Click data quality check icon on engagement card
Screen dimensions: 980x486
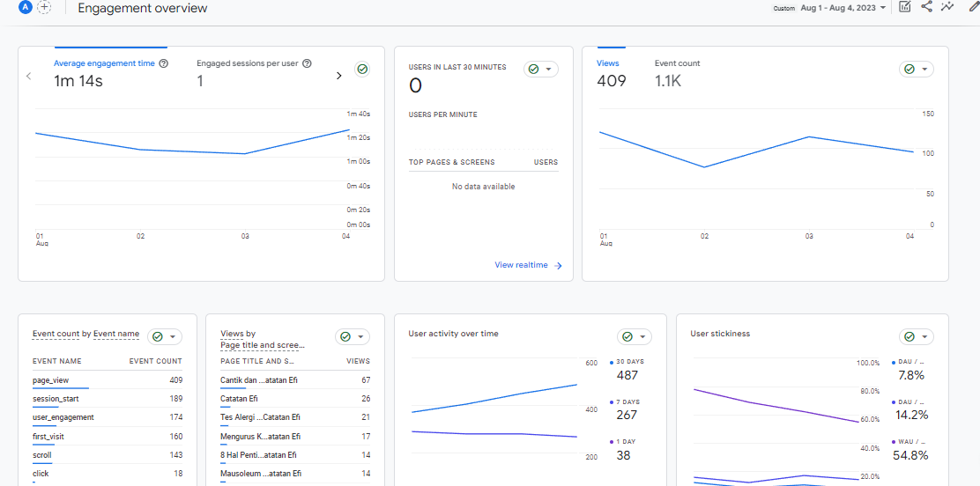point(362,70)
